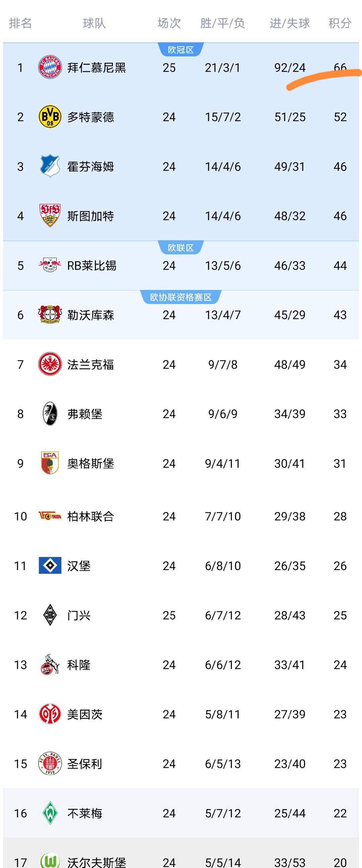
Task: Tap Mainz row points value 23
Action: [340, 714]
